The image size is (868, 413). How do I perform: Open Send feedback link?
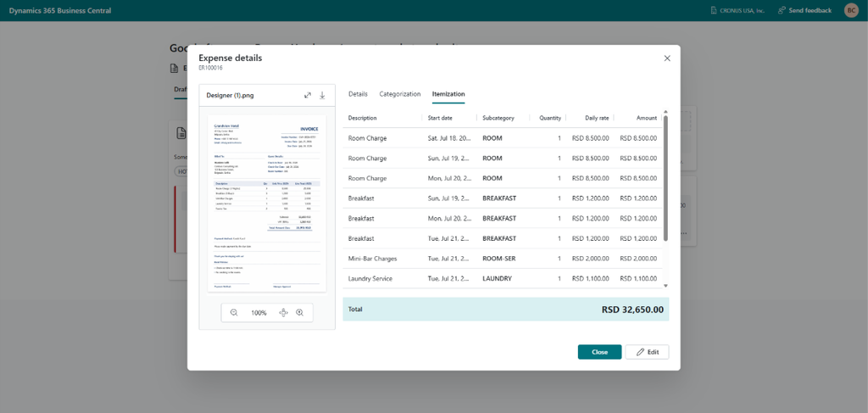805,10
